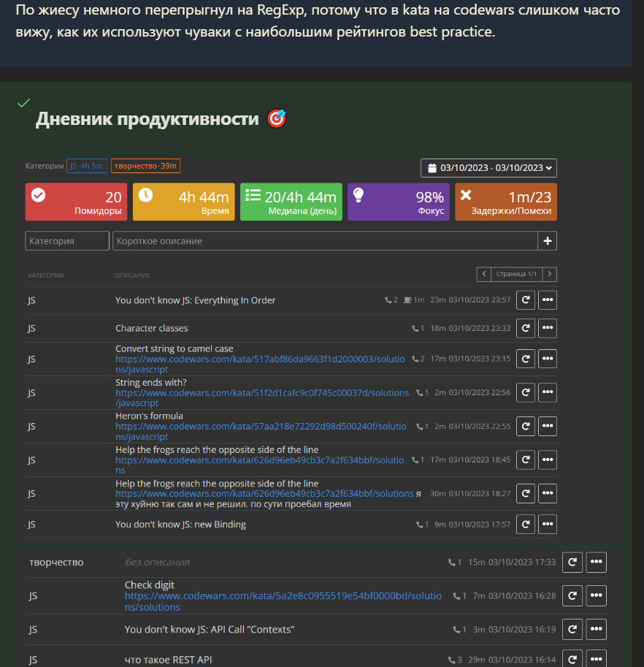Open options for 'Convert string to camel case'
Viewport: 644px width, 667px height.
[x=548, y=359]
